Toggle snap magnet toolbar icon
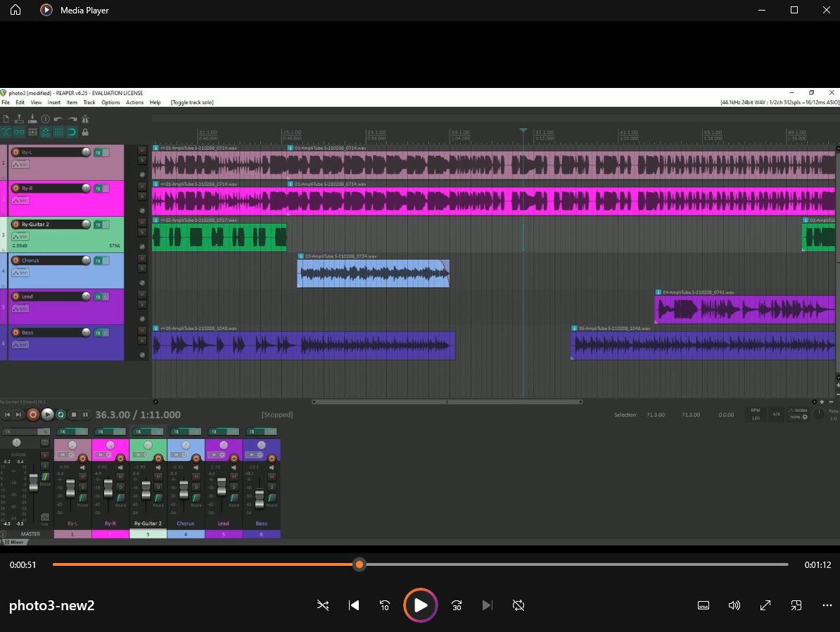This screenshot has width=840, height=632. click(x=72, y=132)
